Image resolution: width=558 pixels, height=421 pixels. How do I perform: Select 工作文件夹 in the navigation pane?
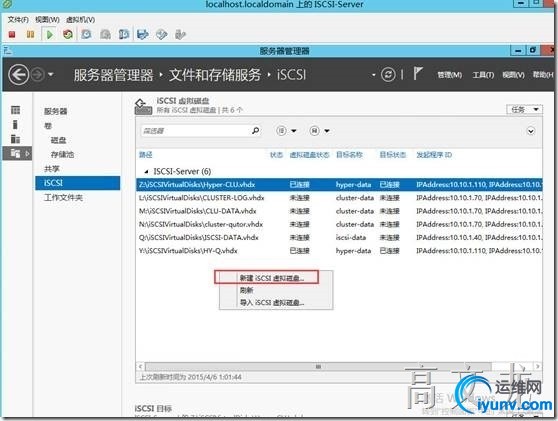(x=63, y=197)
